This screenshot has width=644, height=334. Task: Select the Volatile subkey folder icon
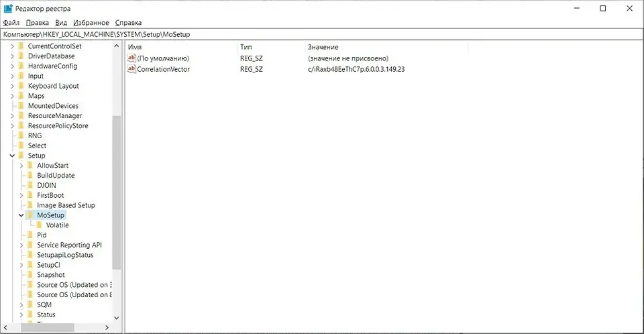pos(40,225)
